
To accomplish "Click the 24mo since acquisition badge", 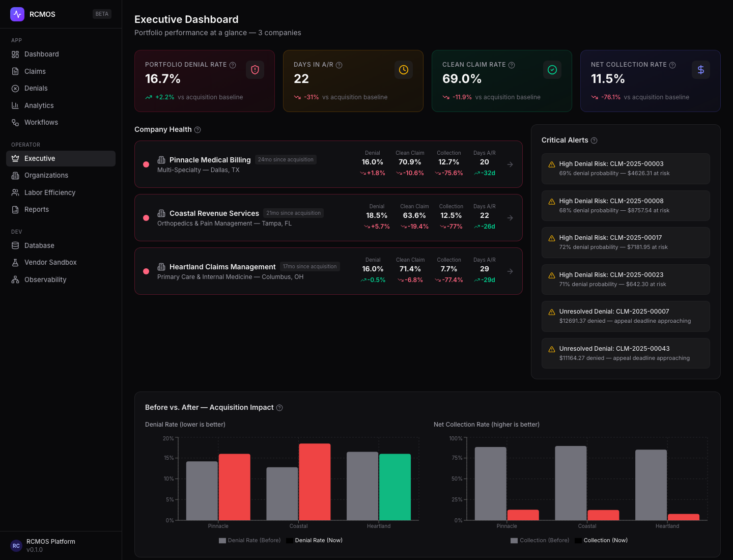I will 286,160.
